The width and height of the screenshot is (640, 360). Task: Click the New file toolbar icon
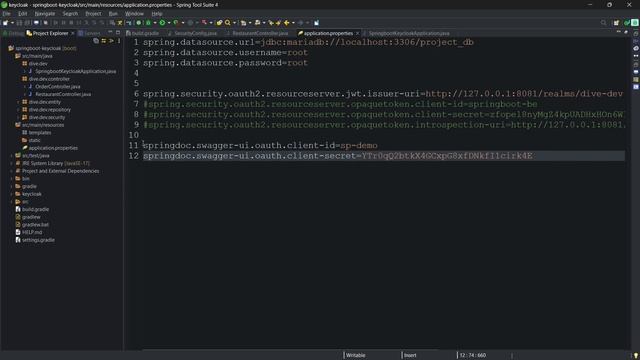pos(6,23)
